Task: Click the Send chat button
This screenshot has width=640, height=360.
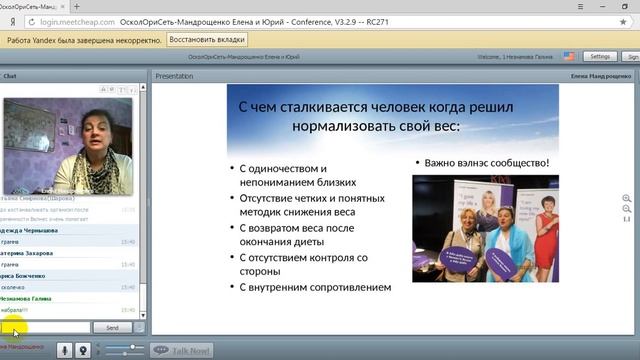Action: (x=113, y=328)
